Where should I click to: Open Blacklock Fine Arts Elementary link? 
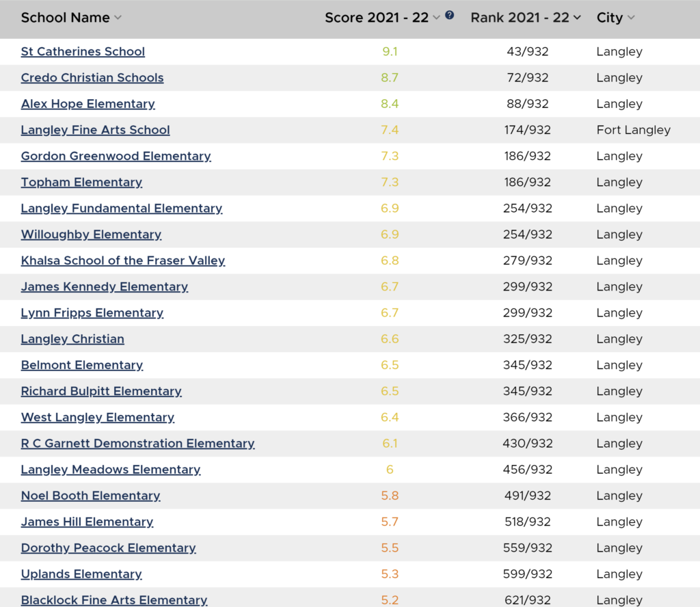pyautogui.click(x=114, y=600)
